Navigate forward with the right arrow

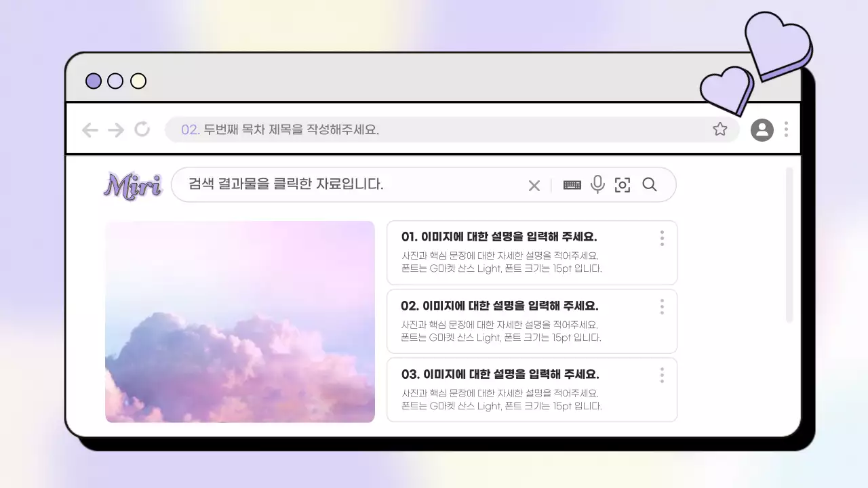click(x=116, y=129)
